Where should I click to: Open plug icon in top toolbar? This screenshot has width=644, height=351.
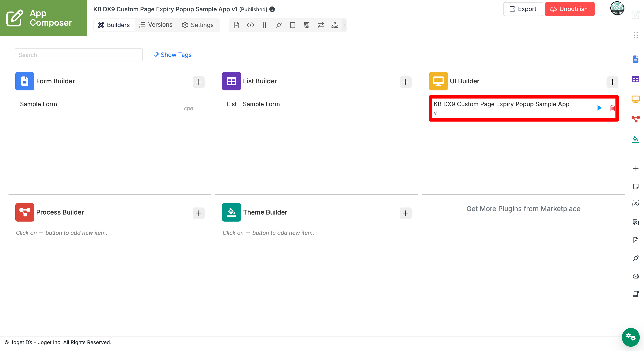(279, 25)
